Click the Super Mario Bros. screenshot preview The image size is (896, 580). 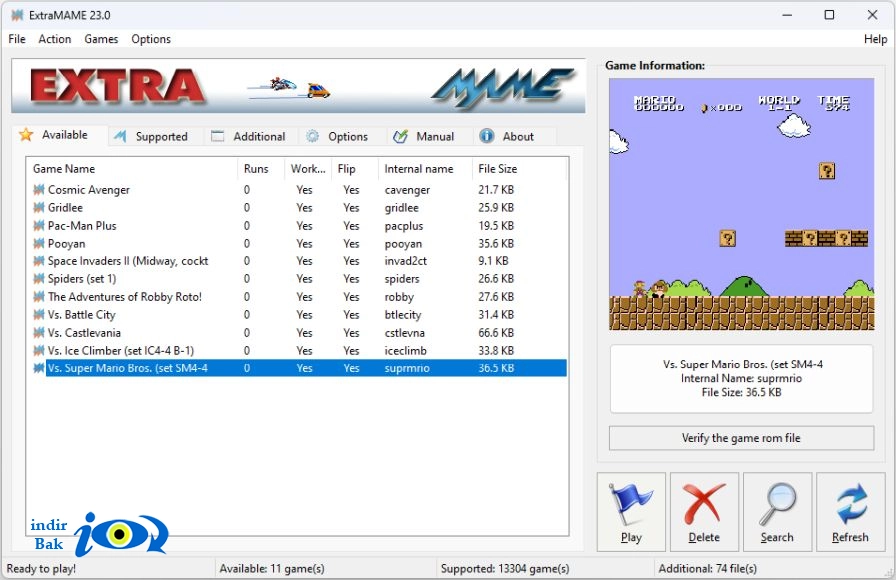coord(741,204)
